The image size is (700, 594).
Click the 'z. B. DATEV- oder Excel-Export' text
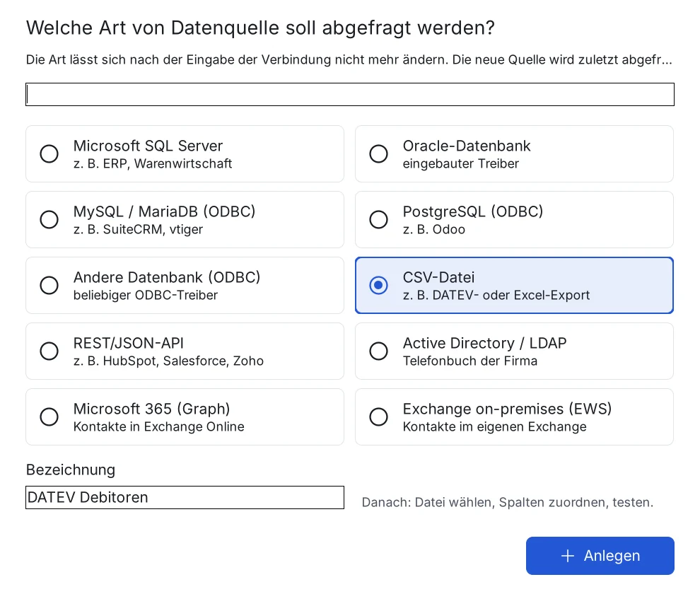pyautogui.click(x=496, y=295)
